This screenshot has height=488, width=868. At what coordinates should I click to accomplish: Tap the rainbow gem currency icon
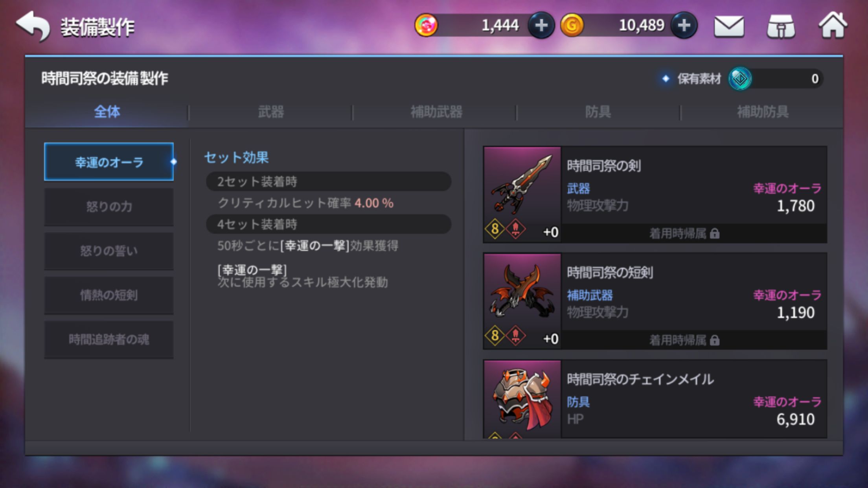point(426,26)
